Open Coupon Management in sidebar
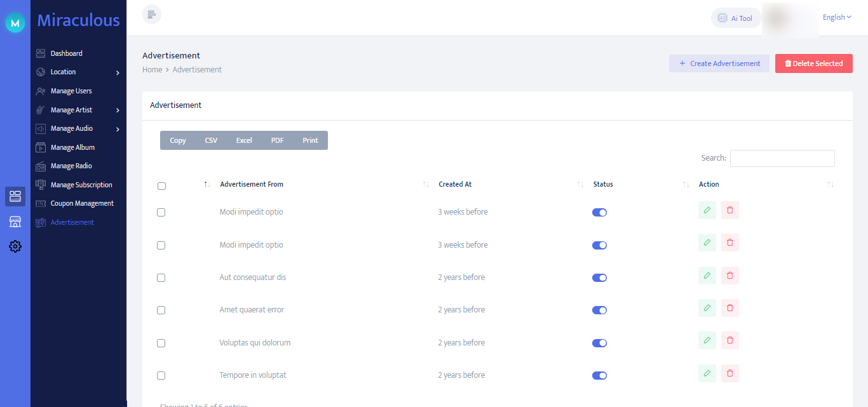The height and width of the screenshot is (407, 868). click(x=82, y=204)
